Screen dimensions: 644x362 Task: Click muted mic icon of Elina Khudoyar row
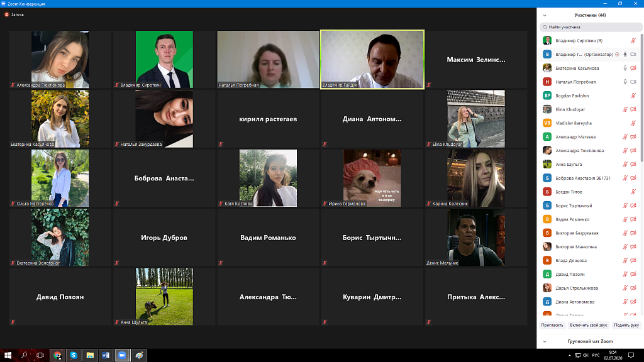coord(625,109)
